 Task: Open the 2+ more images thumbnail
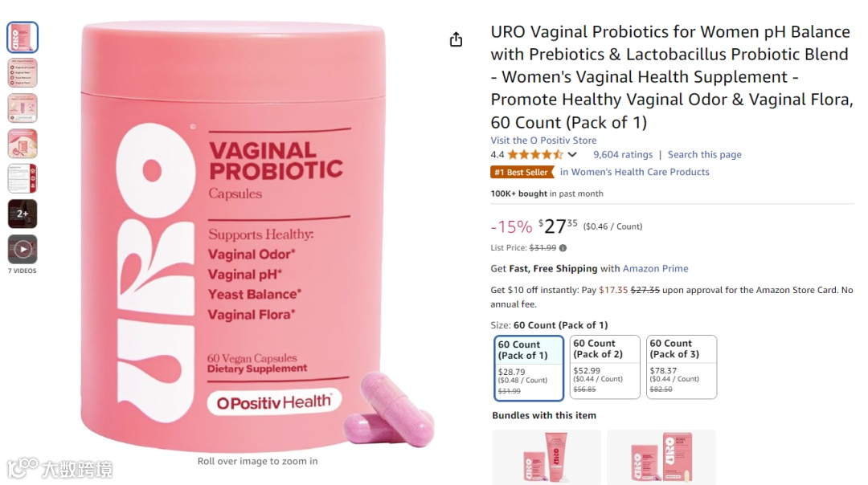point(23,214)
